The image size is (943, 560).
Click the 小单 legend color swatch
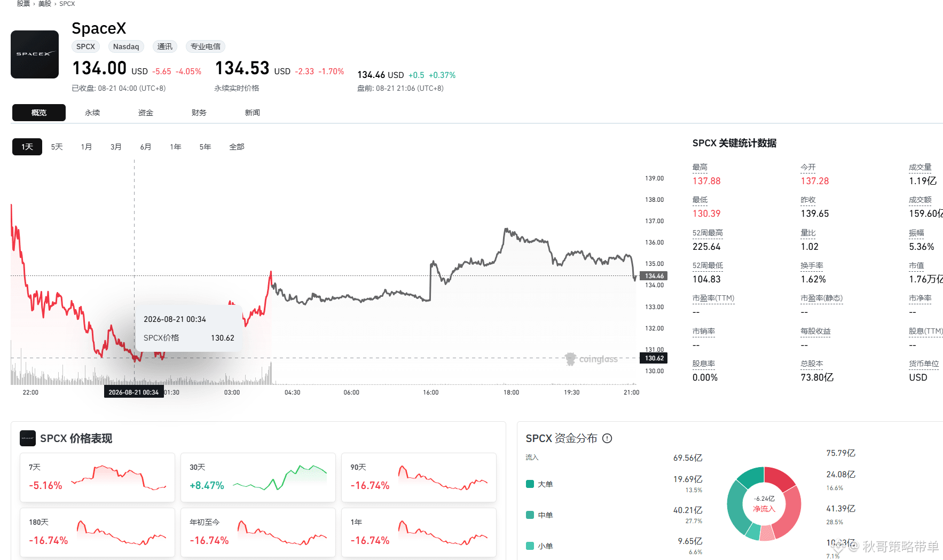tap(530, 546)
